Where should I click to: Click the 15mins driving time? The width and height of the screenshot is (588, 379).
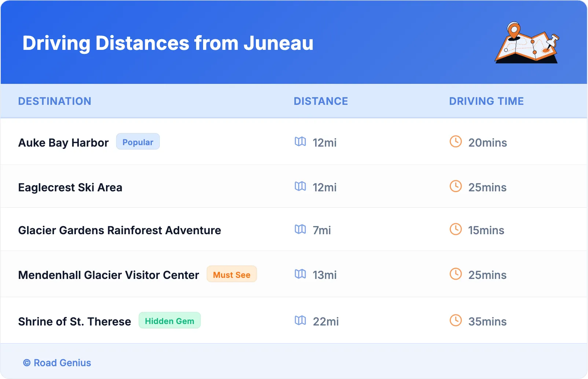(x=486, y=230)
